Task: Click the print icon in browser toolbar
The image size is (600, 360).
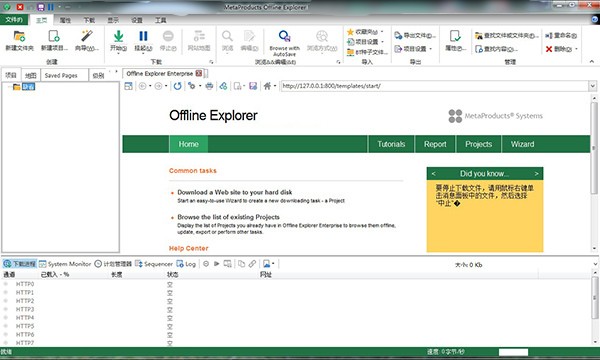Action: click(209, 86)
